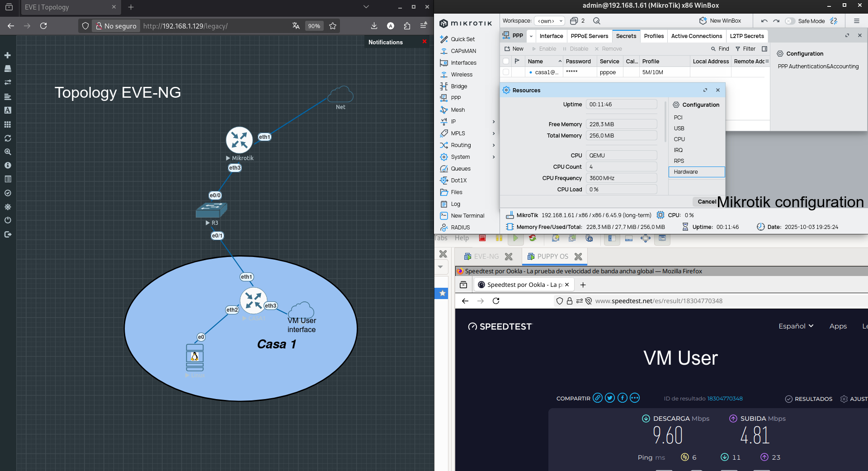Click the add object plus icon in EVE sidebar
The width and height of the screenshot is (868, 471).
pyautogui.click(x=8, y=55)
